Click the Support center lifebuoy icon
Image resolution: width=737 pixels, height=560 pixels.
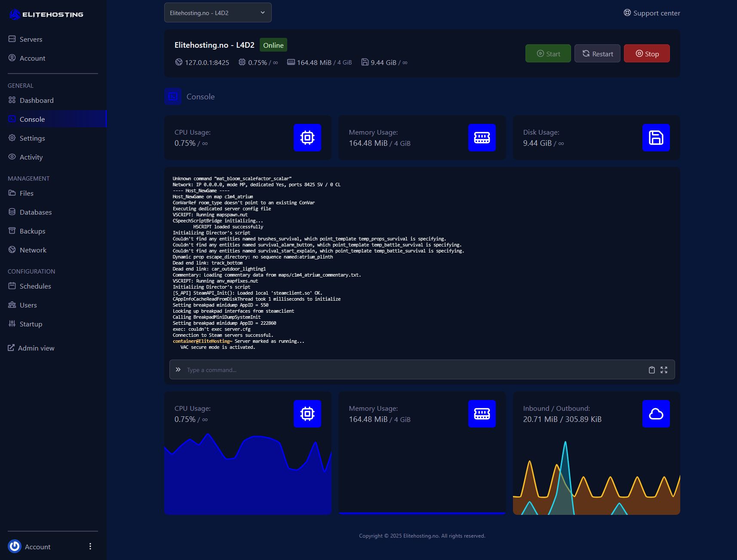627,12
